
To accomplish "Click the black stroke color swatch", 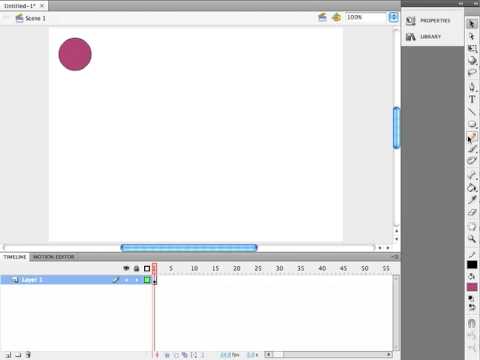I will pyautogui.click(x=472, y=265).
